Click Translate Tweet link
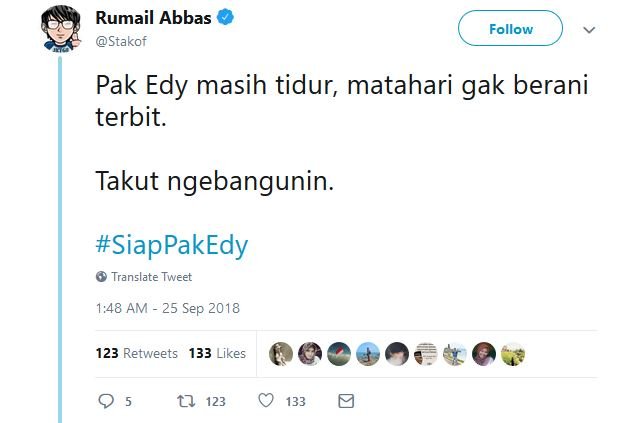This screenshot has height=423, width=636. 151,277
